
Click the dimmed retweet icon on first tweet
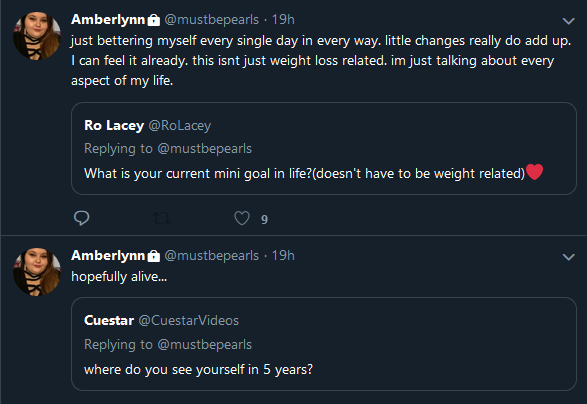pos(162,218)
